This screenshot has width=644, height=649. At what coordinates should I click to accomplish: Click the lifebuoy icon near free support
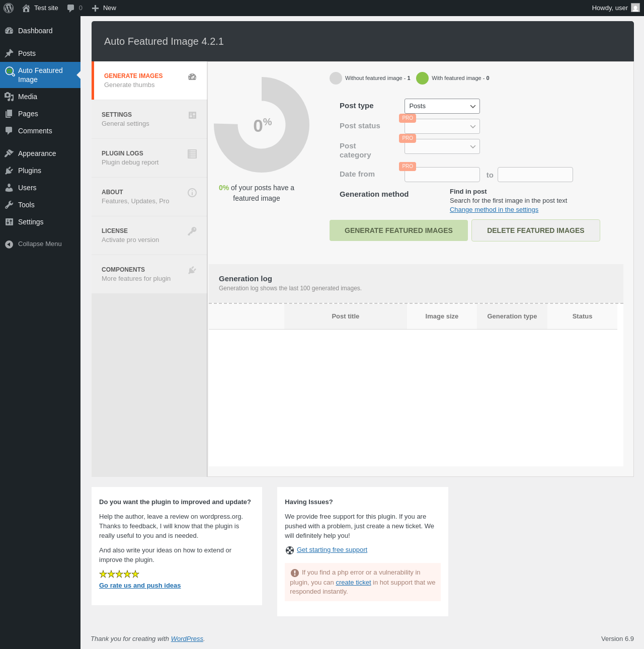(x=290, y=550)
